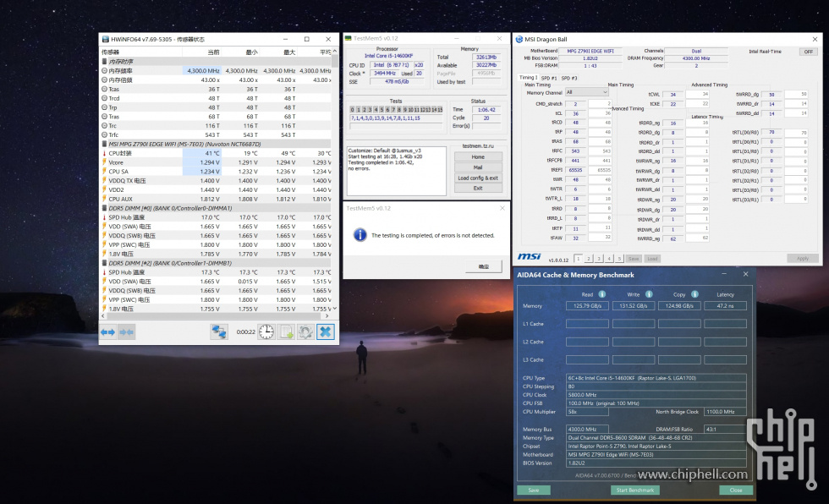This screenshot has height=504, width=829.
Task: Collapse DDR5 DIMM [#0] sensor group
Action: (x=104, y=208)
